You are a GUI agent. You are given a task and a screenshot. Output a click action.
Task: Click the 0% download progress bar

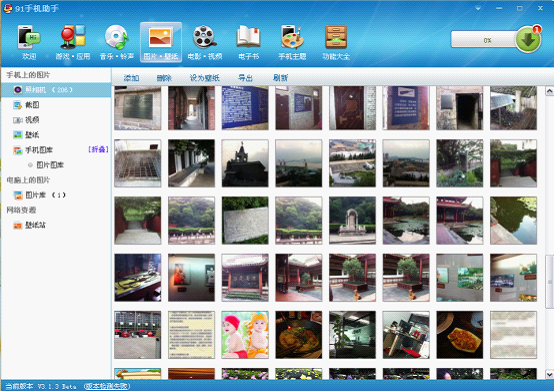coord(484,40)
